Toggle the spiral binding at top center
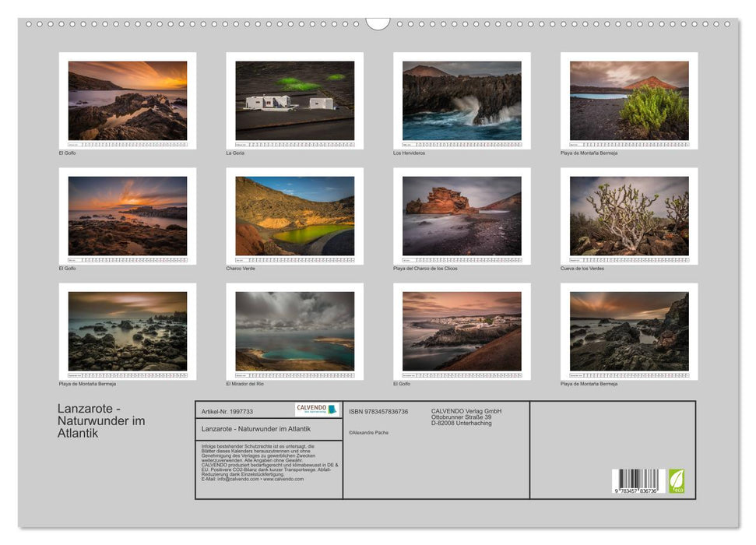 378,23
